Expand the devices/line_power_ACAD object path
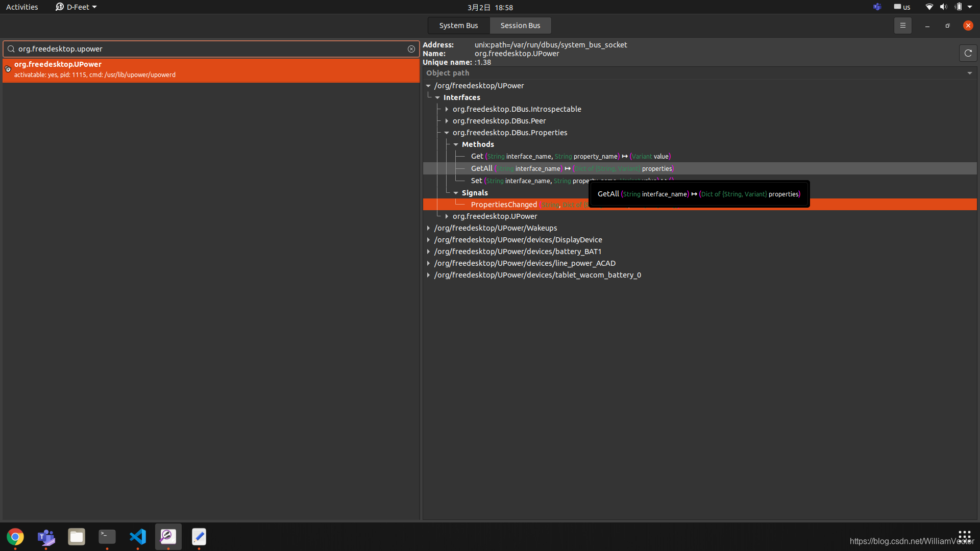This screenshot has height=551, width=980. (428, 263)
